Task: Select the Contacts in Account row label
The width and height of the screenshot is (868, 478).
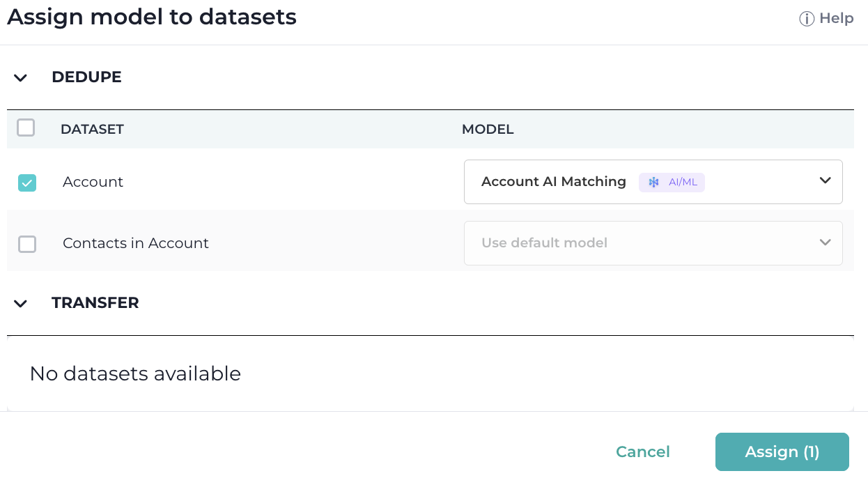Action: point(136,243)
